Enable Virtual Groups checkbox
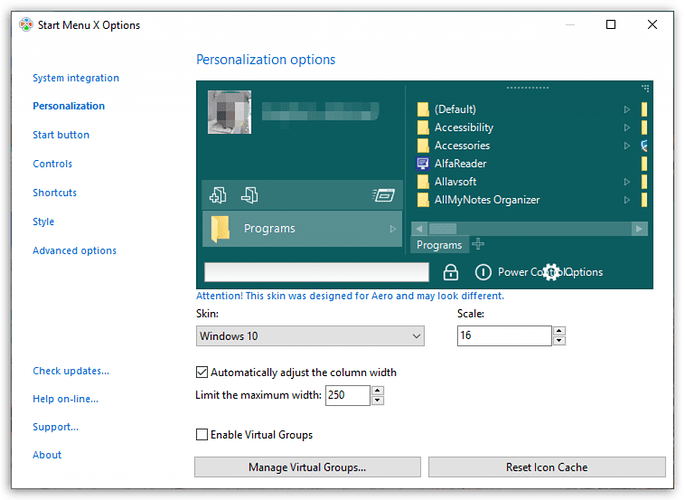 click(203, 435)
